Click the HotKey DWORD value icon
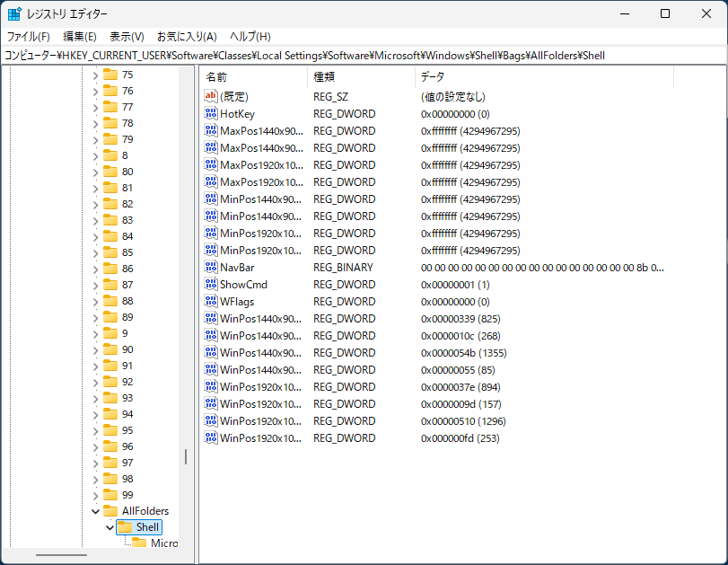The width and height of the screenshot is (728, 565). pos(211,114)
